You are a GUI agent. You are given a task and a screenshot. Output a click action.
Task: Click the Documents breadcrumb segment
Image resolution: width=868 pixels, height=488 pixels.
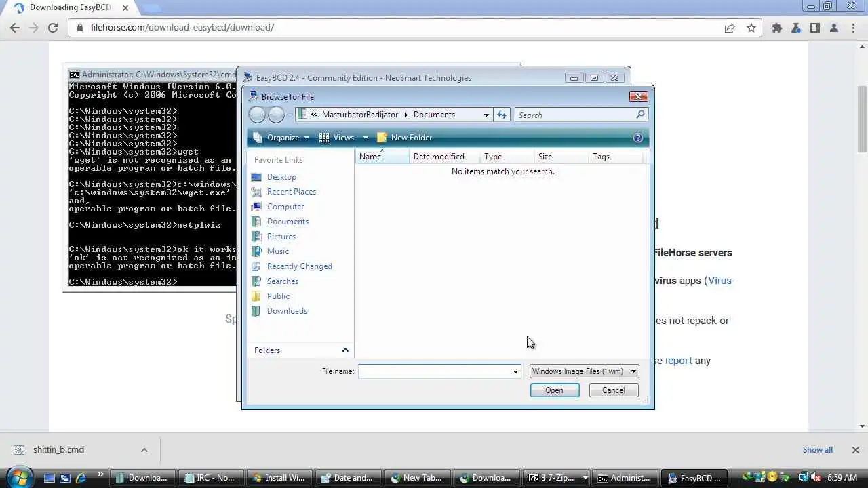434,115
